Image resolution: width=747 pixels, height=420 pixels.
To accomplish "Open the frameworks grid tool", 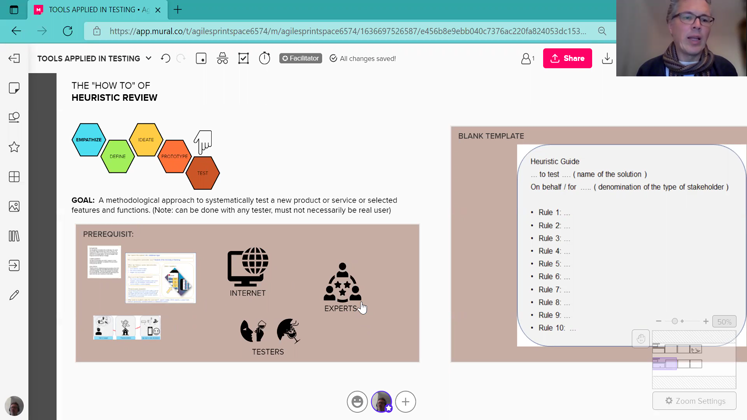I will (x=14, y=177).
